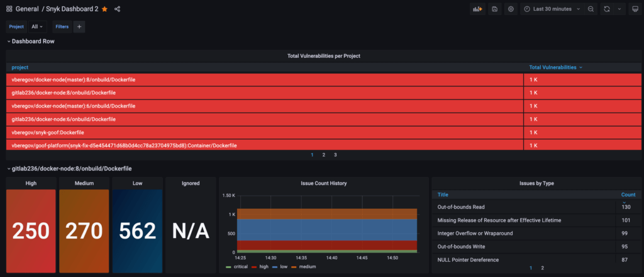Screen dimensions: 644x277
Task: Select page 1 of Total Vulnerabilities table
Action: point(312,155)
